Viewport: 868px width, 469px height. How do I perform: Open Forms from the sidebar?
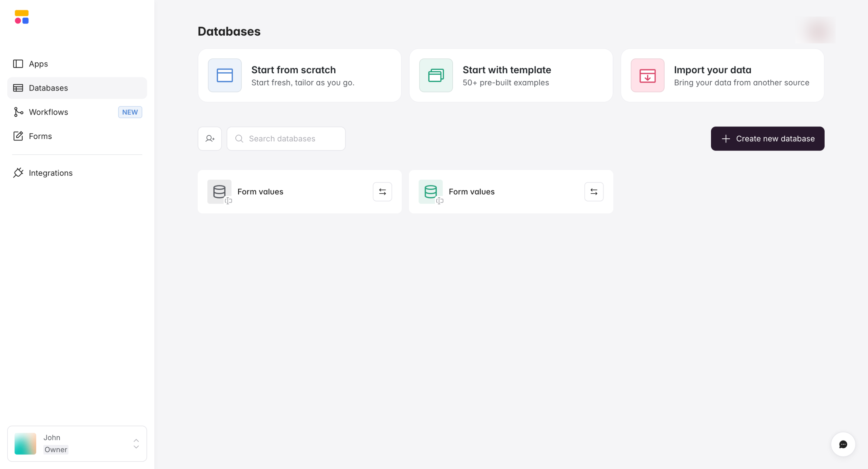(40, 136)
